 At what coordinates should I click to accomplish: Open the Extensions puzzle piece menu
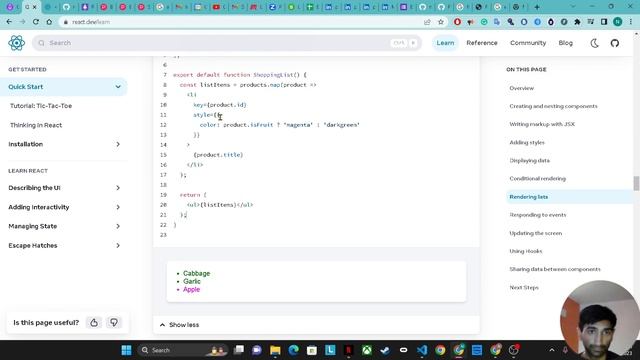coord(577,22)
